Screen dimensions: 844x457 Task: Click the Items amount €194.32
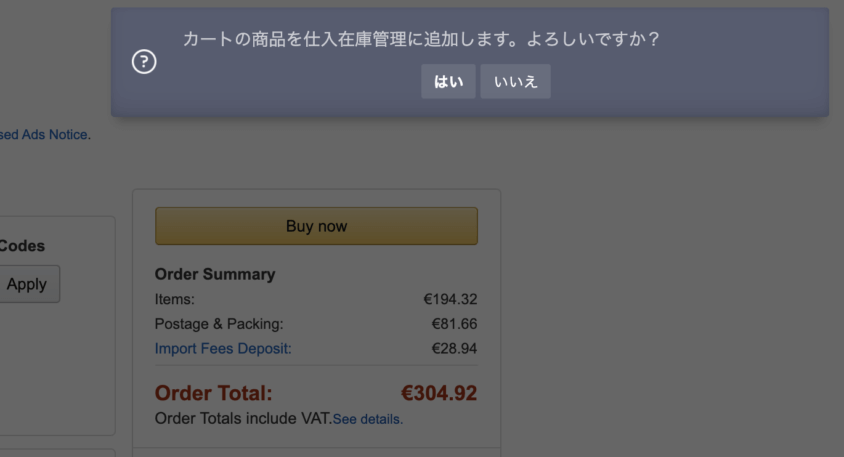(451, 299)
